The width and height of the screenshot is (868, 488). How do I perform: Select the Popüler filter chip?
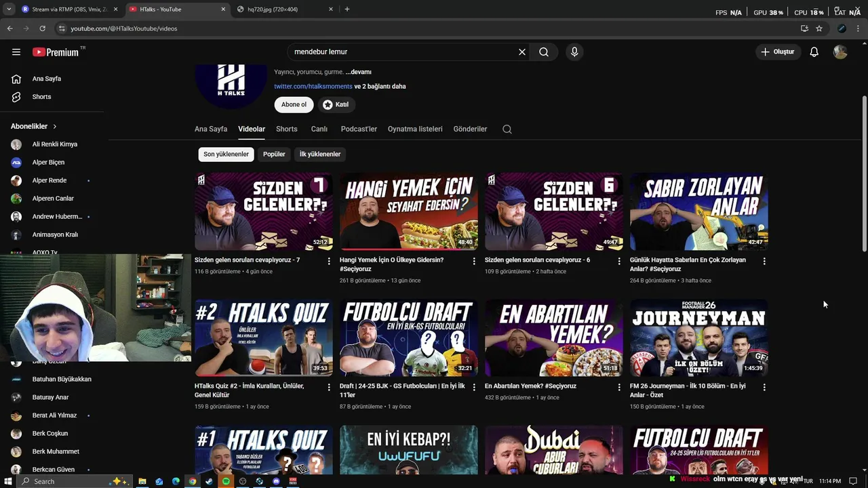click(x=274, y=154)
